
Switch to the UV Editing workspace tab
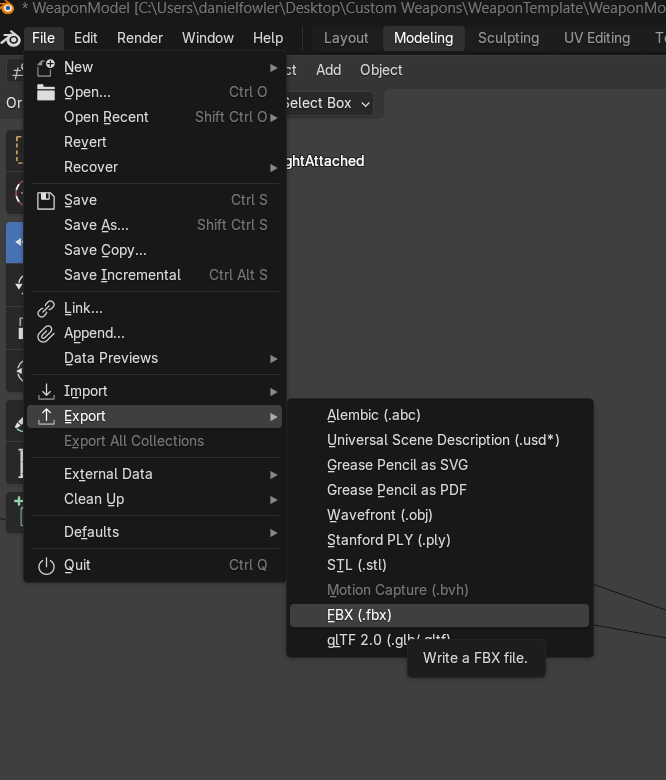pyautogui.click(x=597, y=38)
